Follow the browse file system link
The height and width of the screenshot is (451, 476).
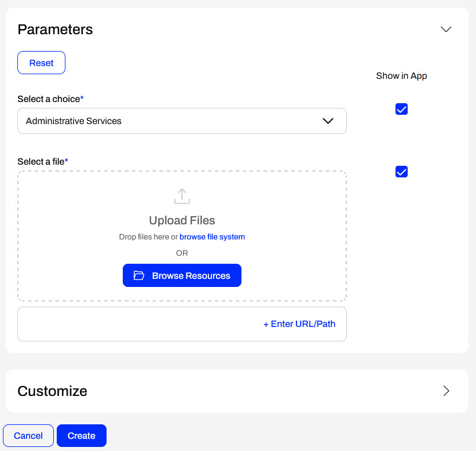tap(212, 237)
